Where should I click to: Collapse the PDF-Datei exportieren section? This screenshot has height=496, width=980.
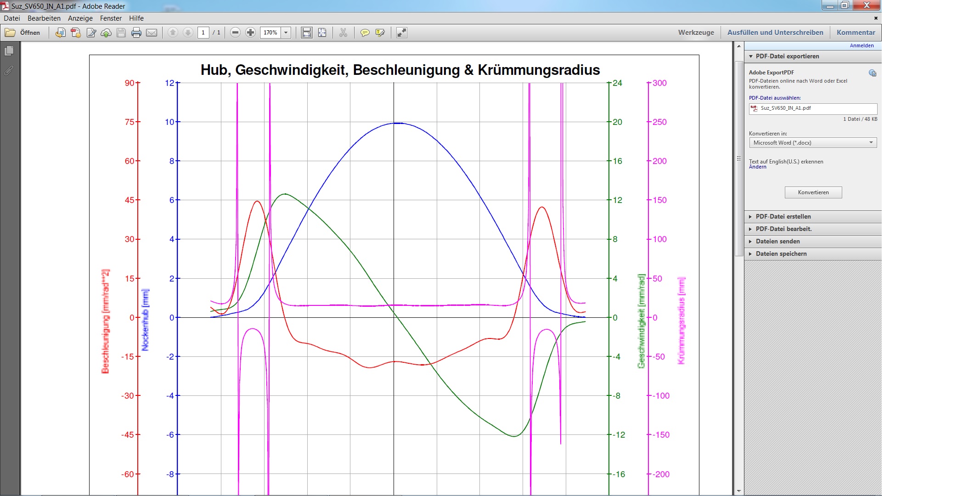point(787,56)
